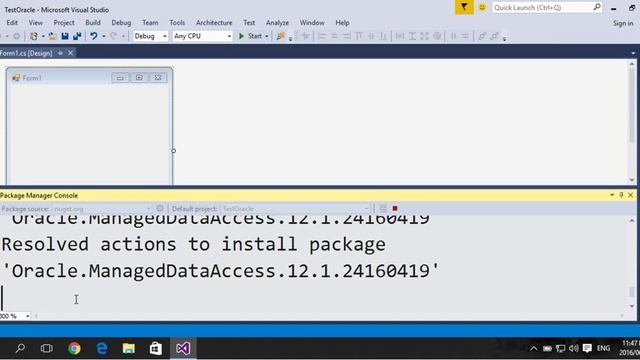Select the Form1.cs [Design] tab
The image size is (640, 360).
(26, 53)
